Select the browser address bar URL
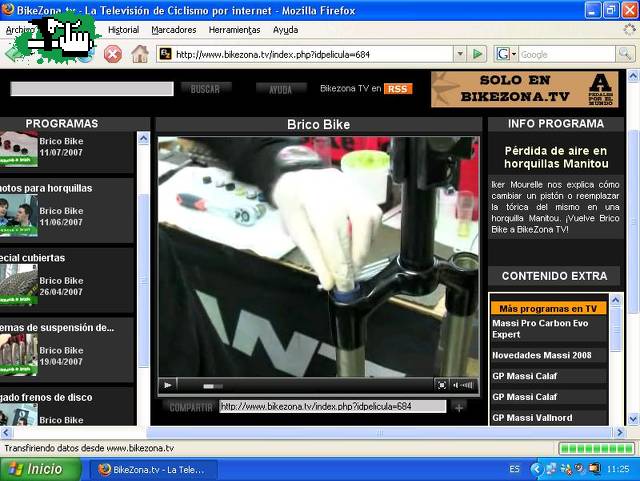Viewport: 640px width, 481px height. coord(273,54)
